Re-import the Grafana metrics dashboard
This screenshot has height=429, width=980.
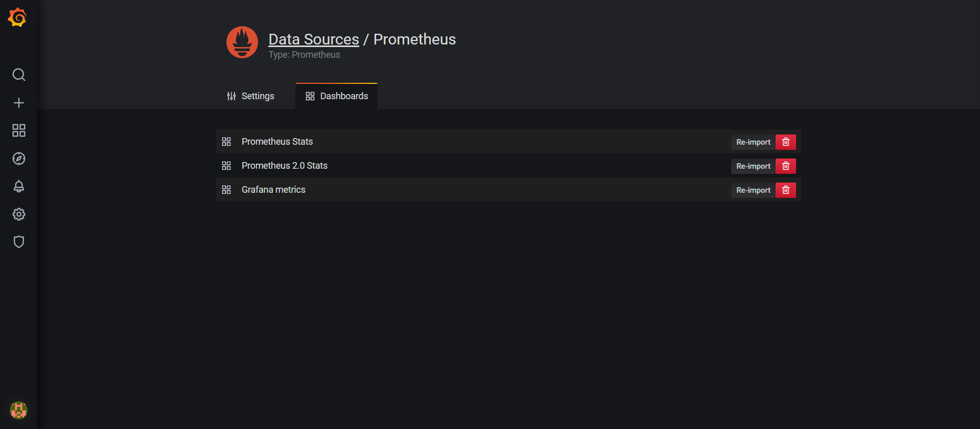pos(753,190)
